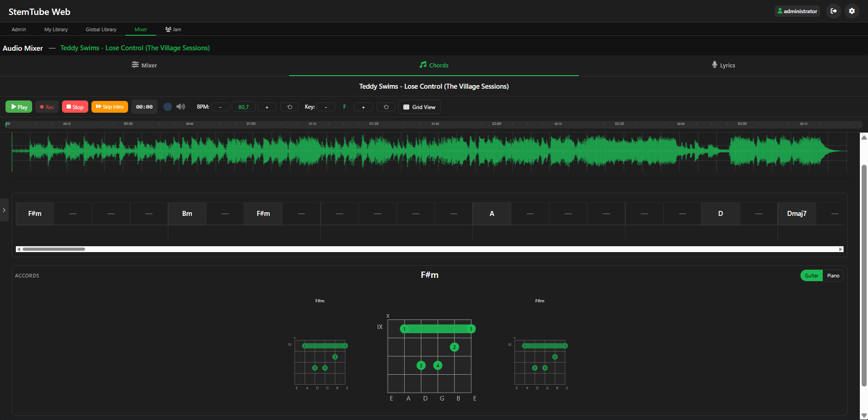Click the large F#m current chord title
The image size is (868, 420).
(429, 275)
